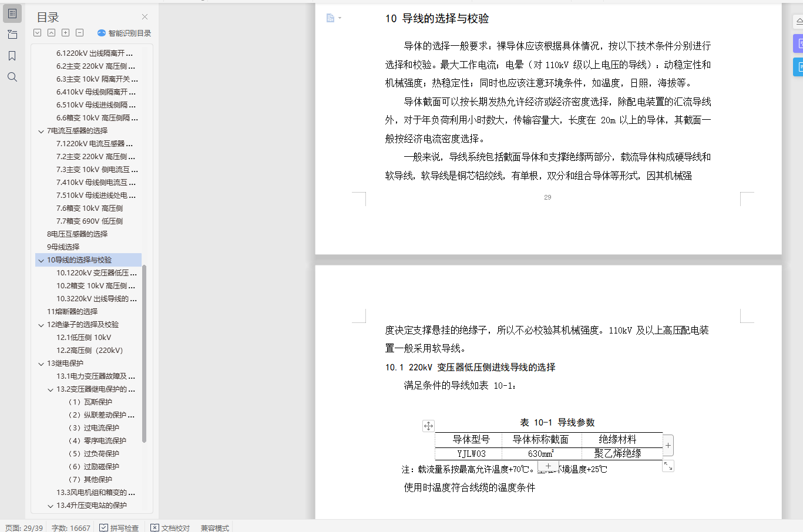Toggle 文档校对 proofreading in status bar
The image size is (803, 532).
click(170, 528)
